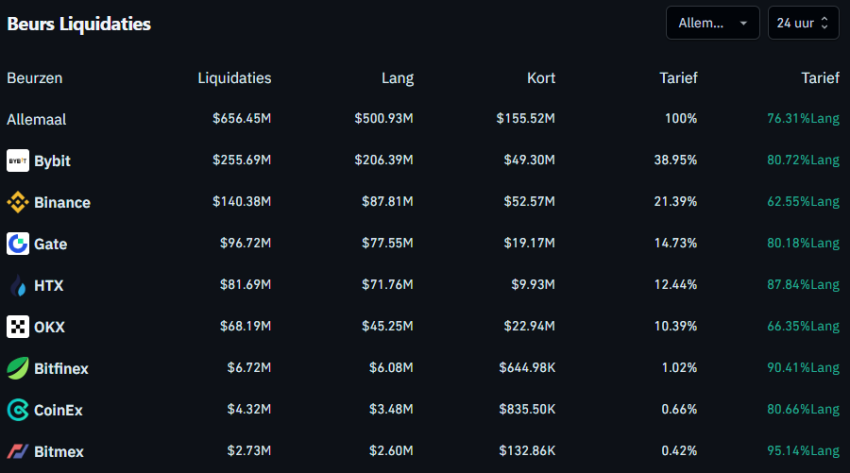Click Bybit's $255.69M liquidations value
Screen dimensions: 850x473
[241, 161]
